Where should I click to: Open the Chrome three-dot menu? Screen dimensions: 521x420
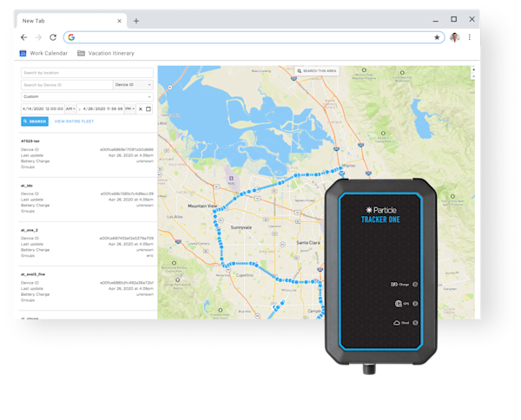470,37
